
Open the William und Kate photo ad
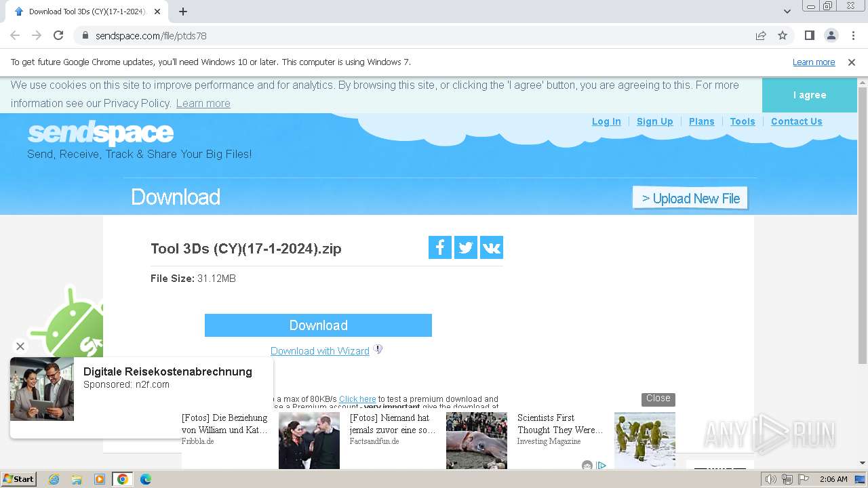click(x=309, y=441)
